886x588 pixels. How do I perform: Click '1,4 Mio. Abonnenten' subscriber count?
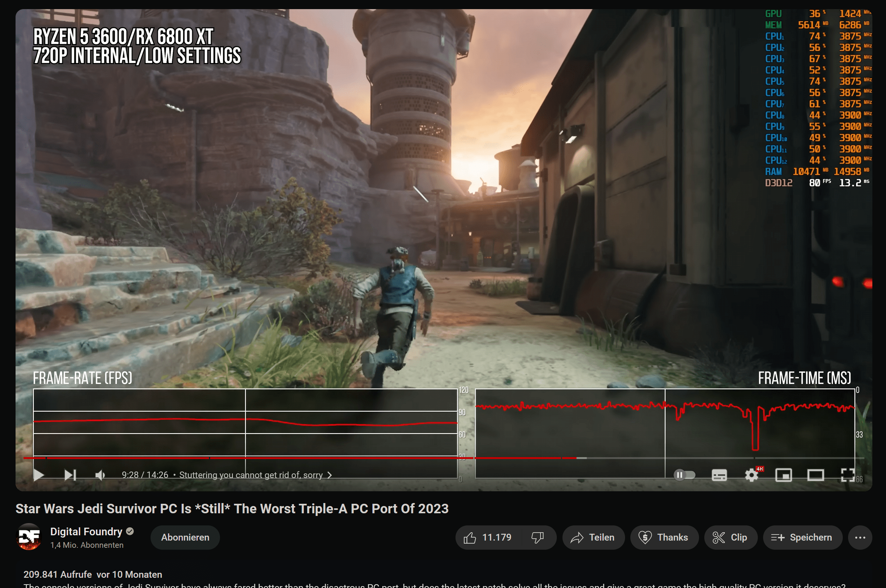click(87, 545)
